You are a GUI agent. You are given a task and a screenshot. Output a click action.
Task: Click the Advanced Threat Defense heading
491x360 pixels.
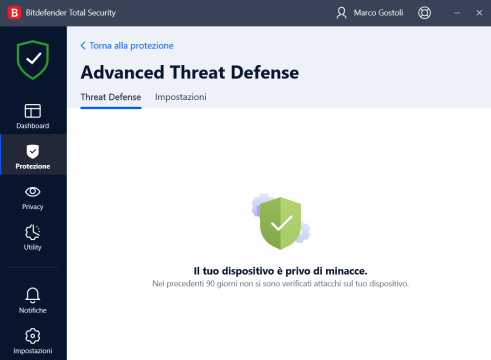190,72
